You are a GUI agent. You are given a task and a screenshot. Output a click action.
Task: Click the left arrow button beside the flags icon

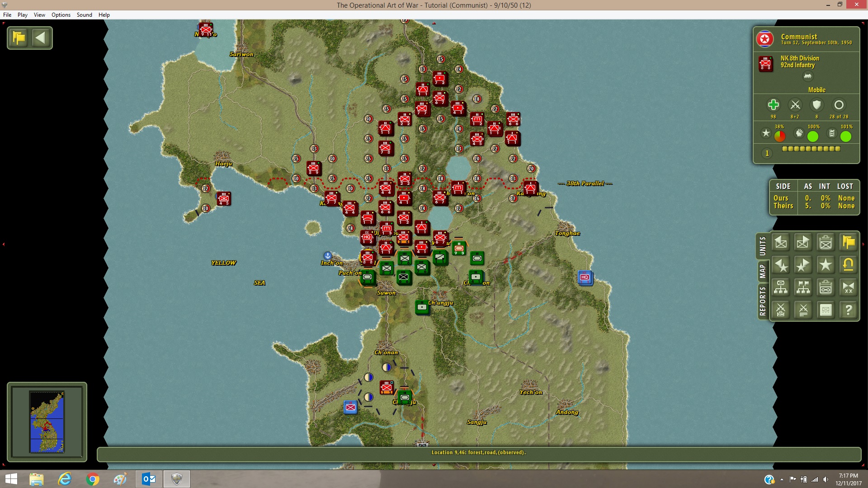40,38
